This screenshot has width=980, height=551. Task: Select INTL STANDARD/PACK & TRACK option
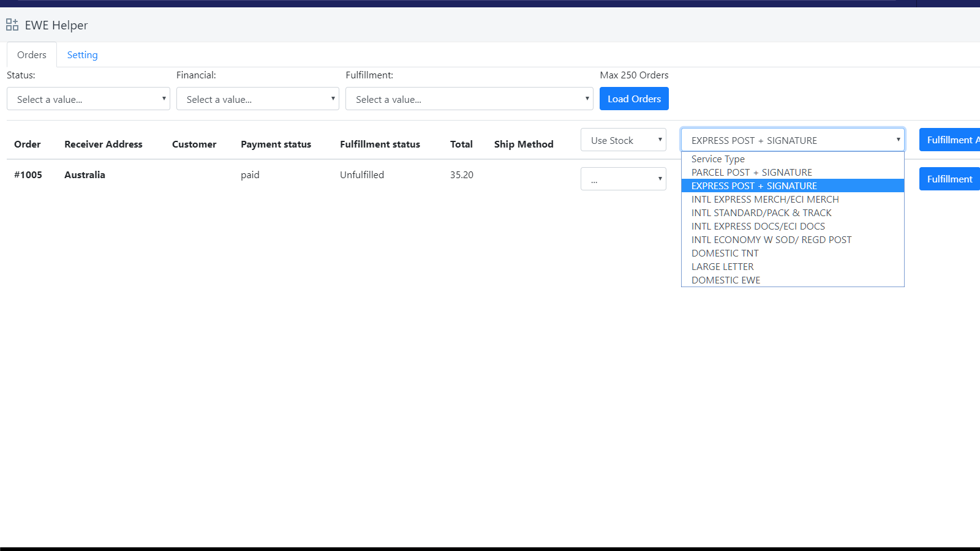793,212
